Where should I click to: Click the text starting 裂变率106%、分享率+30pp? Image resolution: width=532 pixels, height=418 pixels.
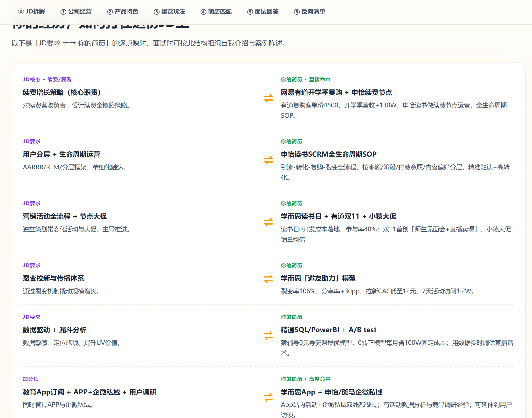(x=378, y=291)
